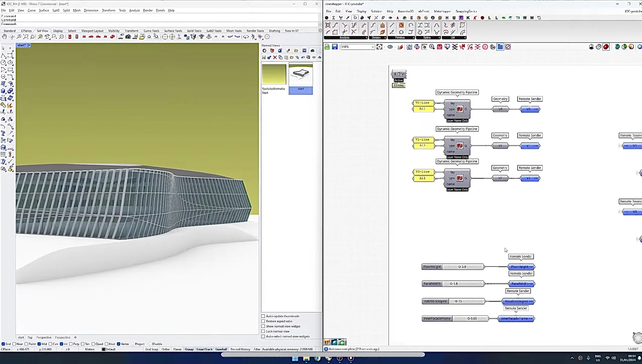Open the preview eye icon dropdown arrow
Image resolution: width=642 pixels, height=364 pixels.
(394, 47)
